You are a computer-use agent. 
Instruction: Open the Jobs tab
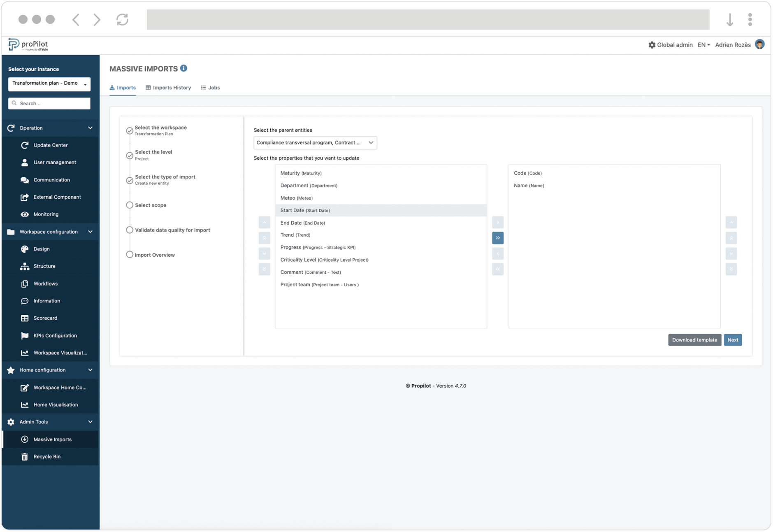[x=210, y=87]
